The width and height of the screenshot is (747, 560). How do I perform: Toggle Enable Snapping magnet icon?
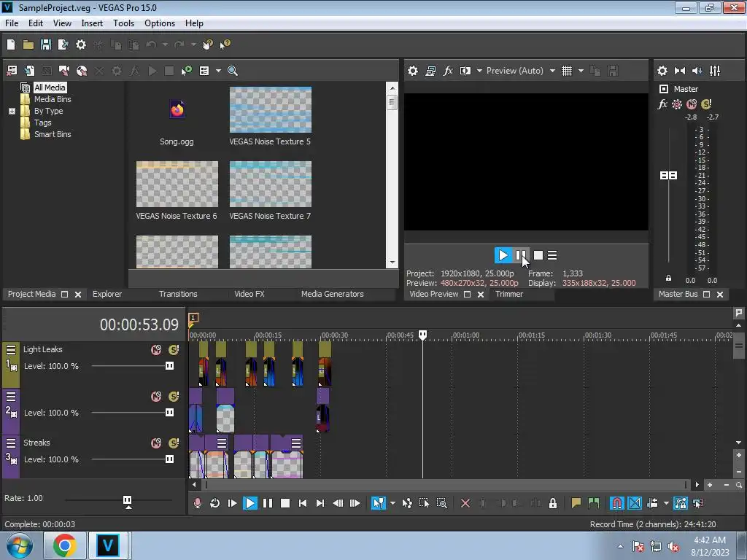pos(616,503)
